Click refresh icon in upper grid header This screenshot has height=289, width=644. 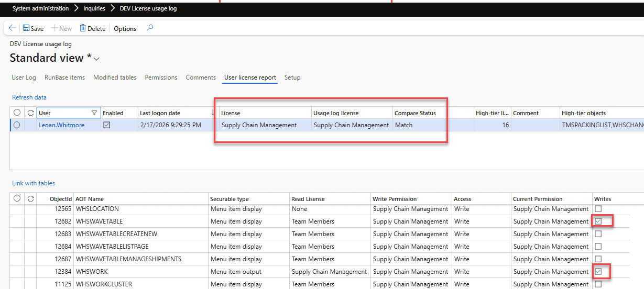point(31,113)
